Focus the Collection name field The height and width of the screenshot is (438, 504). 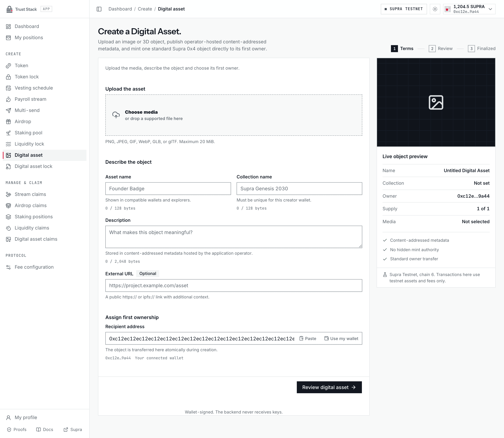pos(299,189)
